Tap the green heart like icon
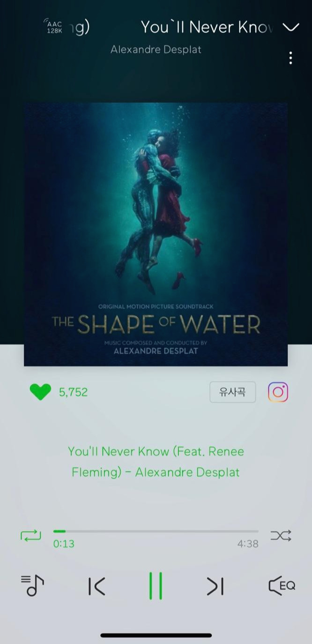312x644 pixels. click(40, 392)
